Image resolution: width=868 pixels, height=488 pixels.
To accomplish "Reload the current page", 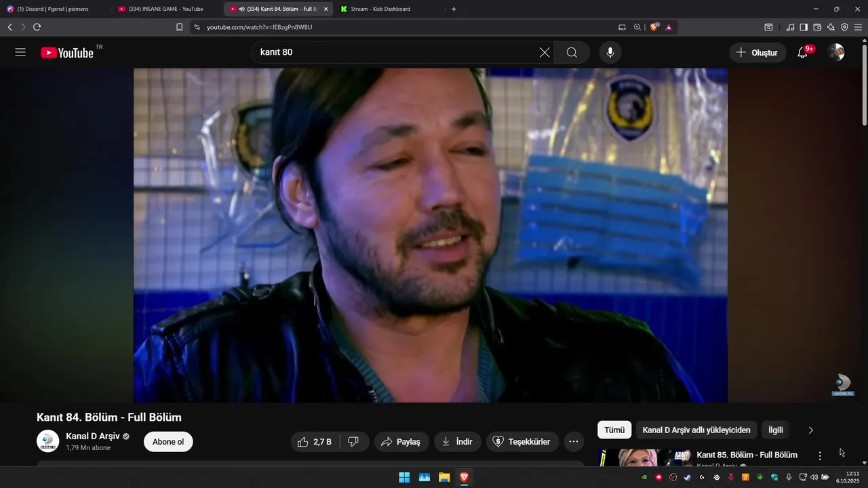I will [x=37, y=27].
